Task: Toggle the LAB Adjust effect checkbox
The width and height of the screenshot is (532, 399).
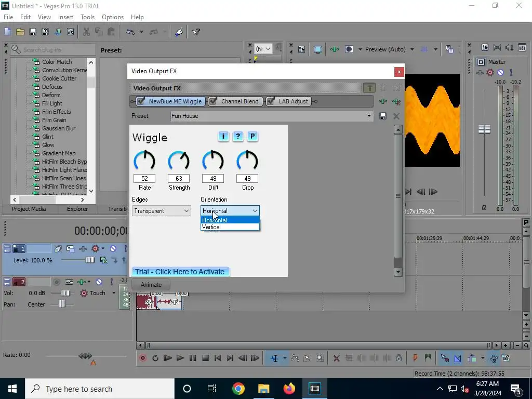Action: point(271,101)
